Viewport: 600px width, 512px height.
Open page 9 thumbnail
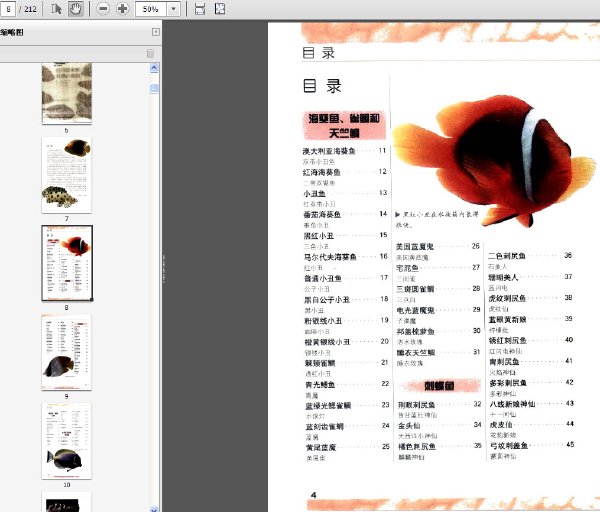click(x=67, y=352)
